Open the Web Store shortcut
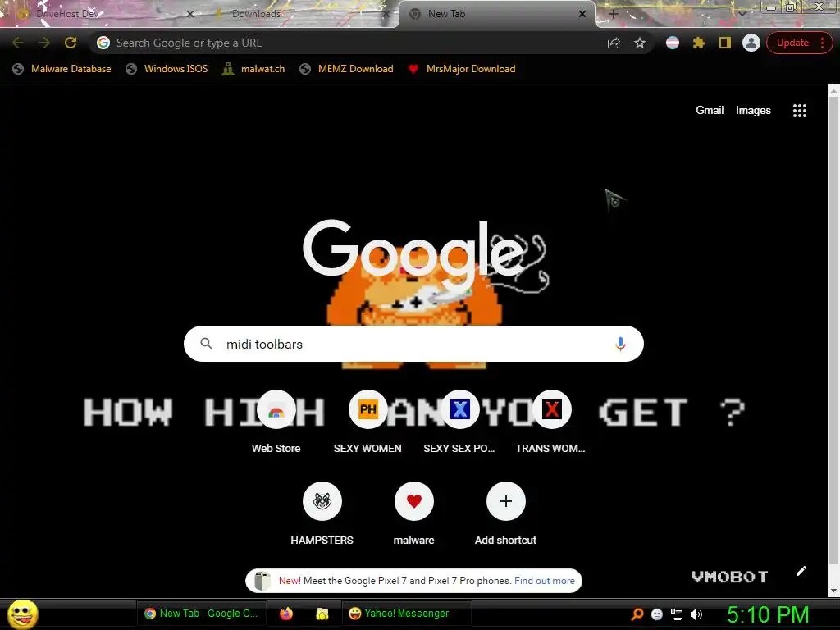This screenshot has height=630, width=840. click(x=276, y=422)
